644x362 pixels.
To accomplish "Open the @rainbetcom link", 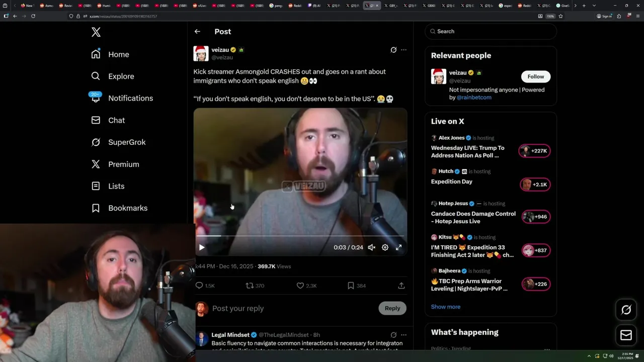I will 474,98.
